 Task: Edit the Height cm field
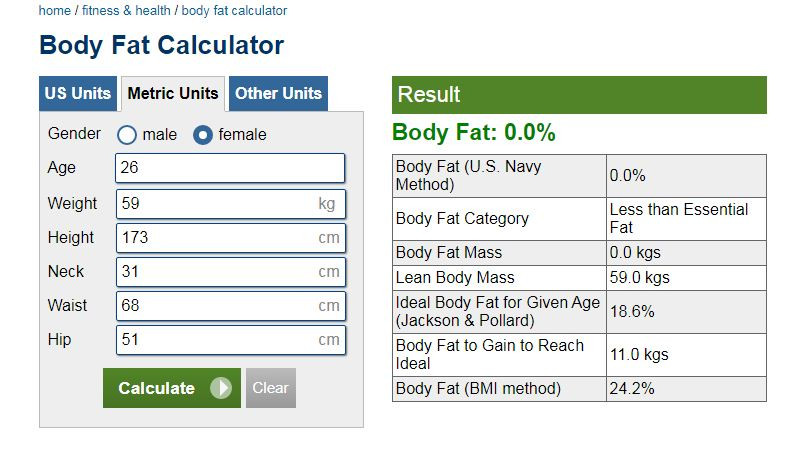pos(215,238)
